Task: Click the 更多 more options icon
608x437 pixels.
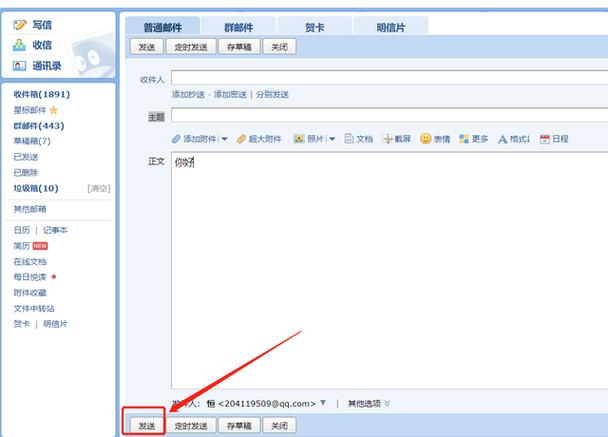Action: click(464, 139)
